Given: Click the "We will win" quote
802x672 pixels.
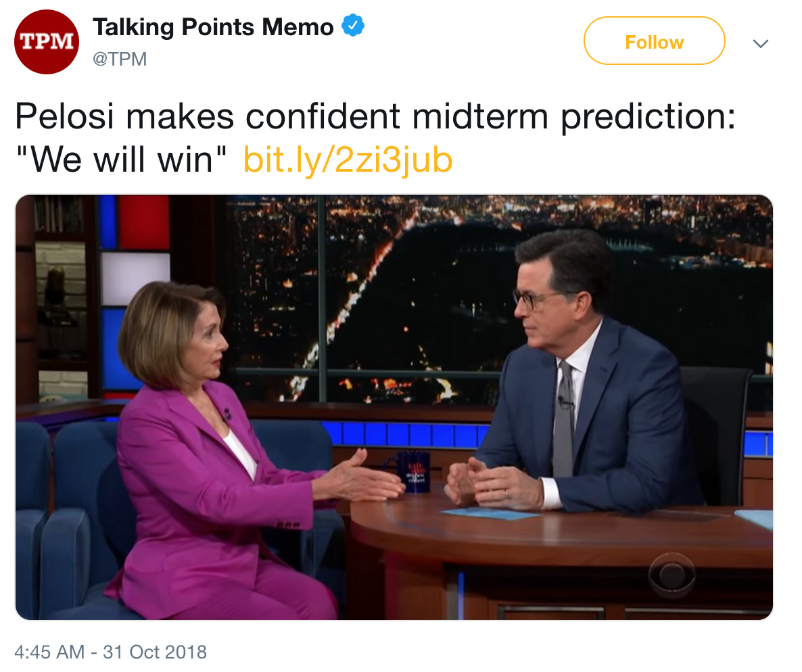Looking at the screenshot, I should click(x=121, y=160).
